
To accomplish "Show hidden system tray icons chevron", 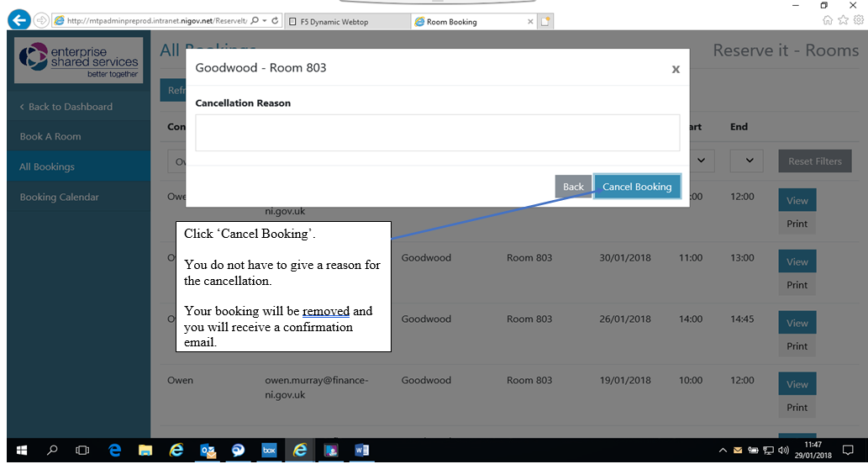I will pos(723,451).
